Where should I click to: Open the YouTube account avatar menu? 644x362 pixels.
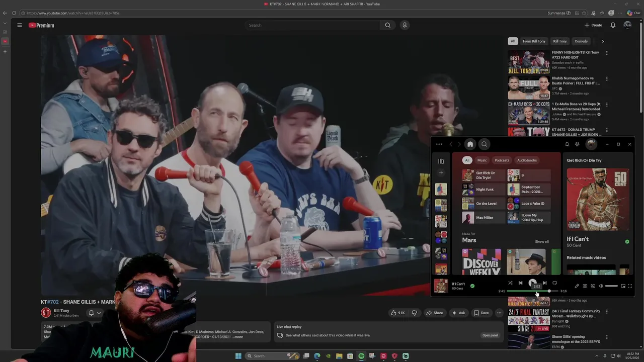[x=627, y=25]
